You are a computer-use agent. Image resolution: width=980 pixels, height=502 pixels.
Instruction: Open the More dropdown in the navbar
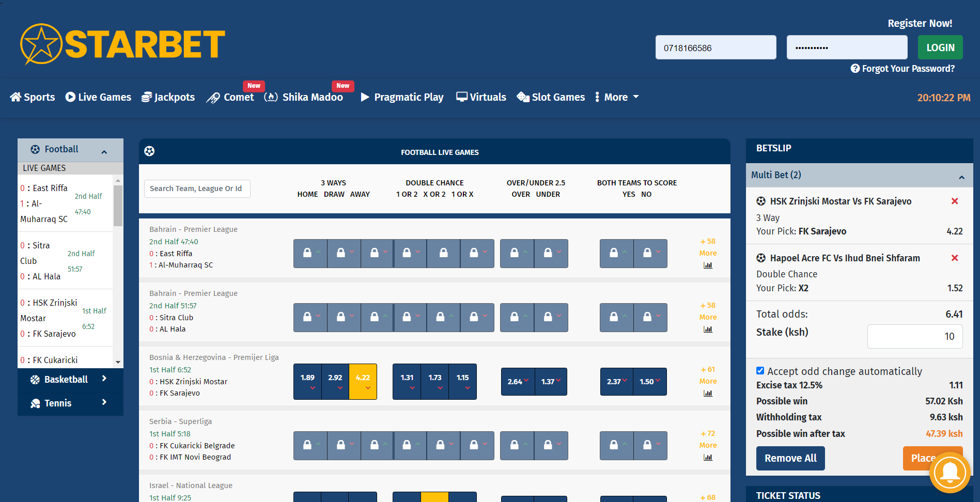(617, 97)
